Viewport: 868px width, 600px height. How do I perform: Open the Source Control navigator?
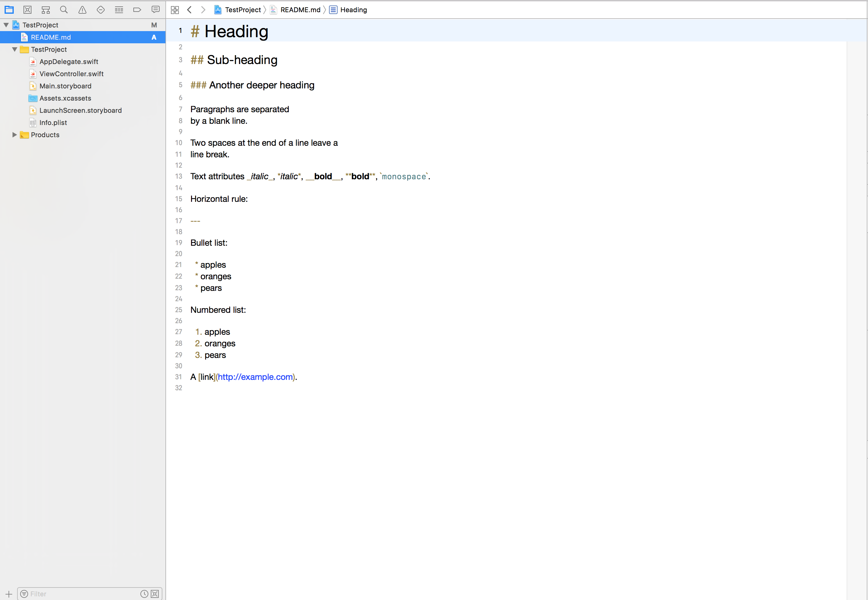[x=27, y=10]
